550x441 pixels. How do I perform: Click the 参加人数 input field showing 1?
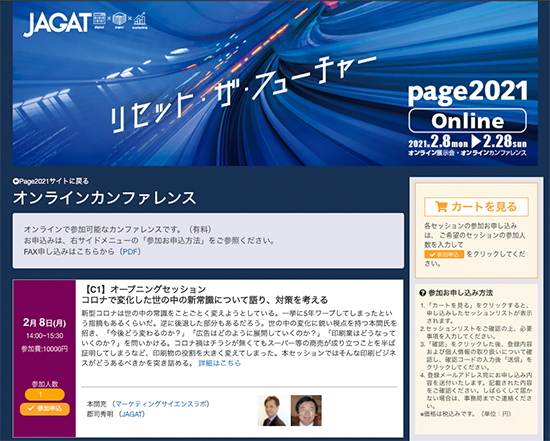pyautogui.click(x=45, y=395)
